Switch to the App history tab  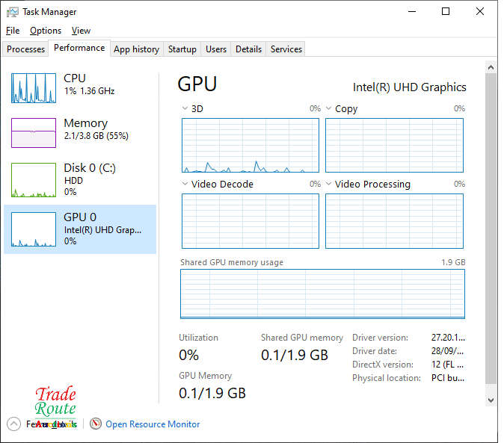pos(136,49)
